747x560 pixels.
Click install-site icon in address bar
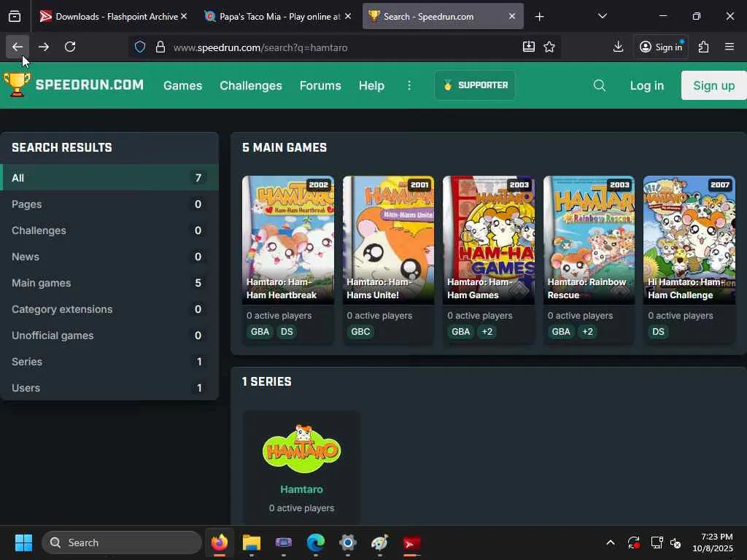point(528,47)
